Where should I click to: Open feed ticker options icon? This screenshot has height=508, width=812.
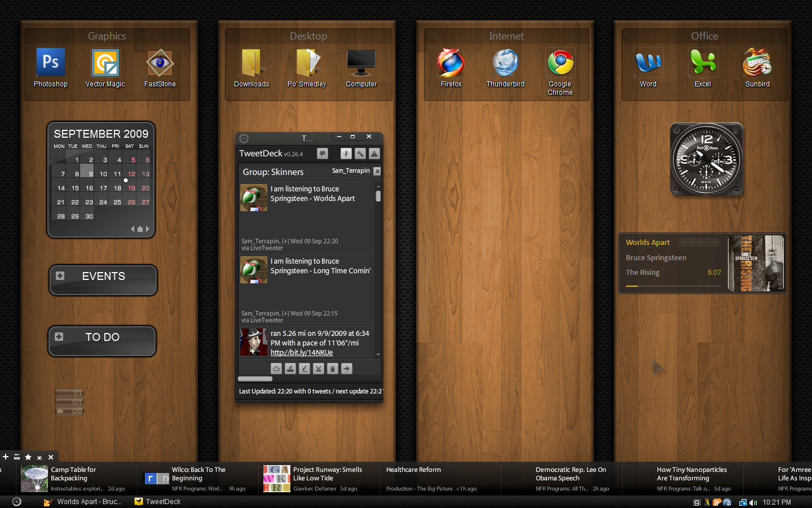pos(17,457)
